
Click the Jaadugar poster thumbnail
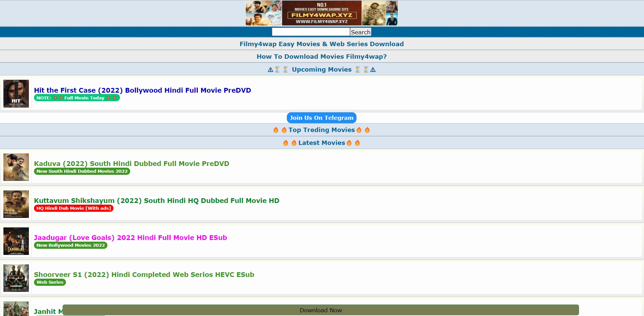point(16,241)
